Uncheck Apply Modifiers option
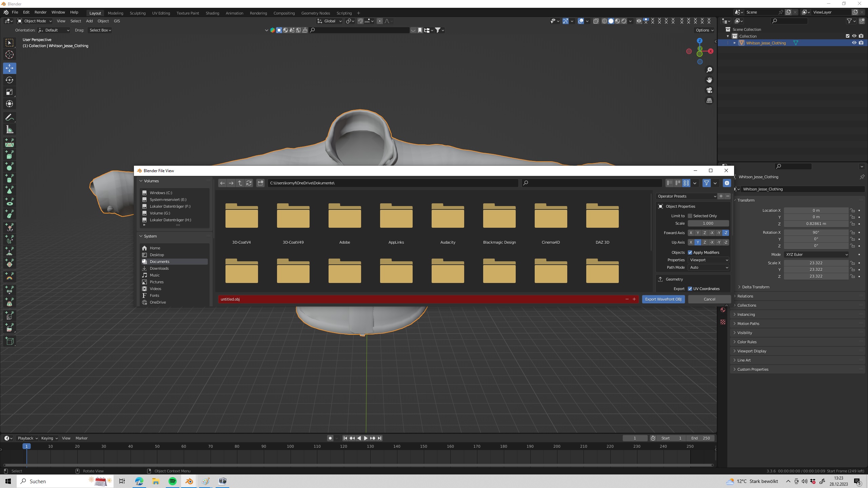The image size is (868, 488). [x=690, y=252]
